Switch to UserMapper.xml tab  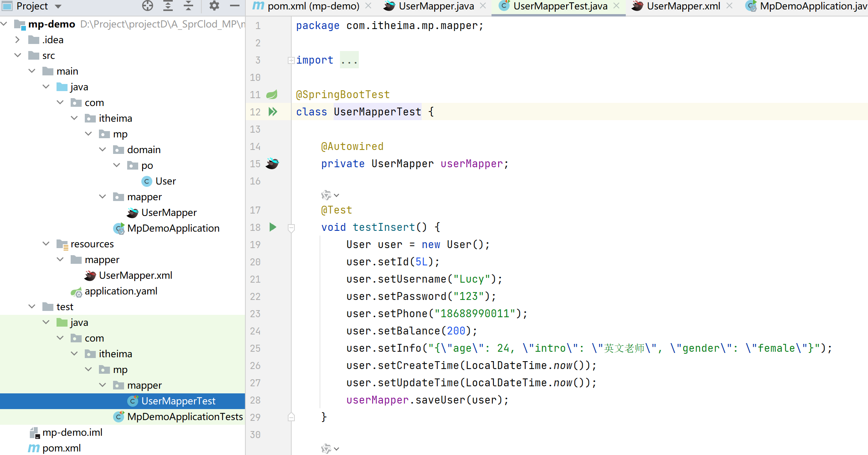pyautogui.click(x=683, y=6)
